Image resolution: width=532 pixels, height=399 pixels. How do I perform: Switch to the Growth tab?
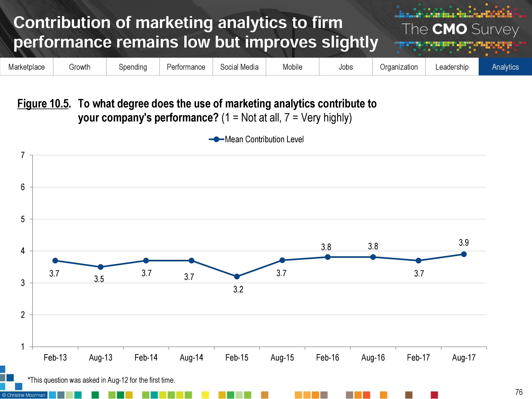click(x=80, y=67)
